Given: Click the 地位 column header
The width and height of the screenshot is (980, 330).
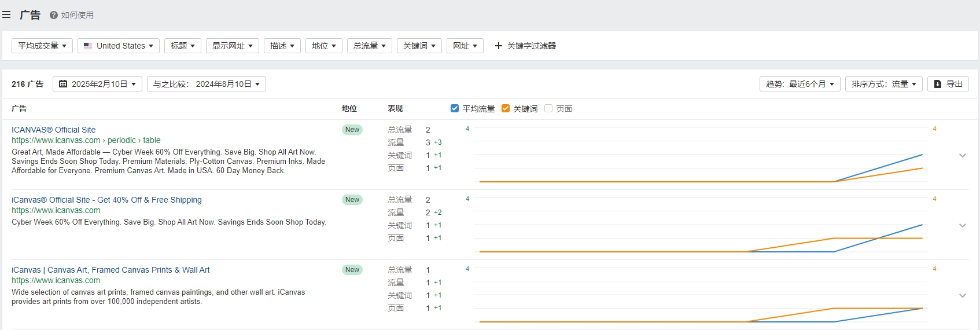Looking at the screenshot, I should click(349, 108).
